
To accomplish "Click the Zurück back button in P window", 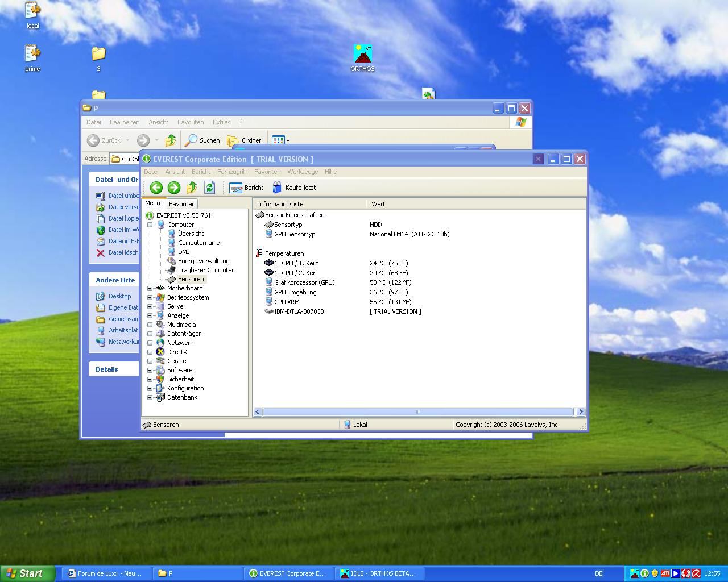I will [x=104, y=140].
